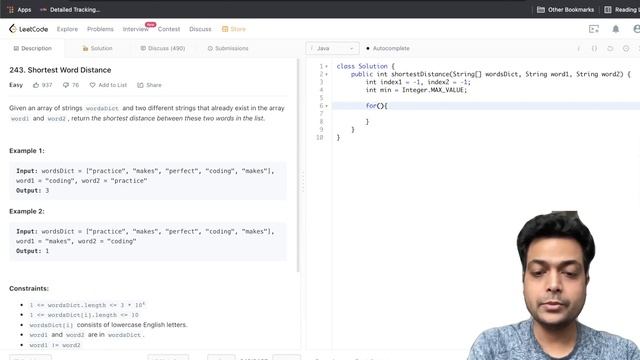Collapse fold arrow on line 6
This screenshot has height=360, width=640.
pos(327,106)
